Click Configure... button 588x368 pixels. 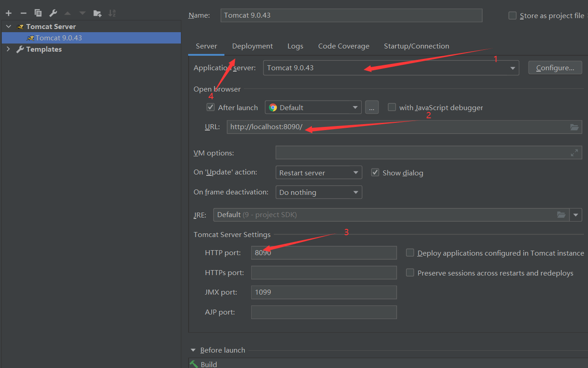[555, 68]
